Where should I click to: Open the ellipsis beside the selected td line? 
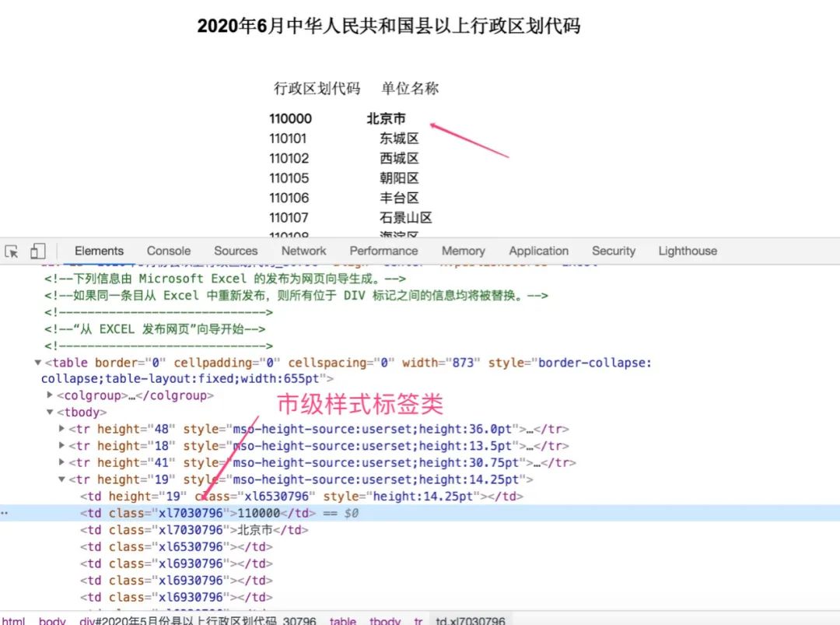tap(5, 513)
